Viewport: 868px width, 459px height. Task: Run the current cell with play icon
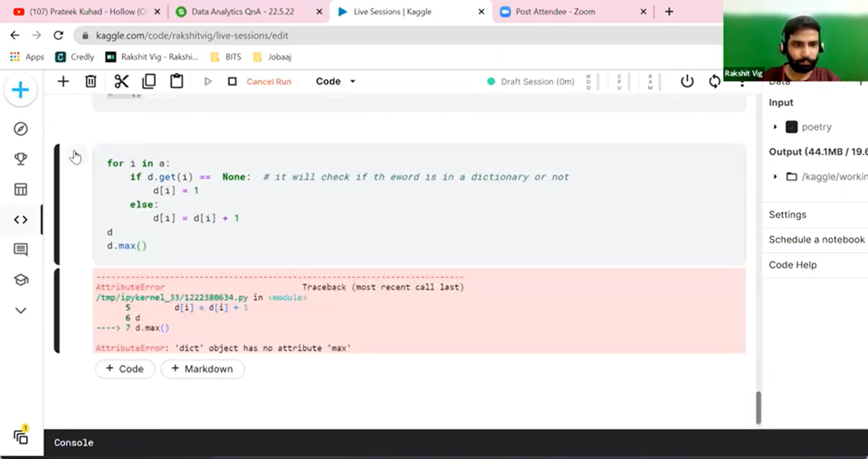tap(208, 81)
